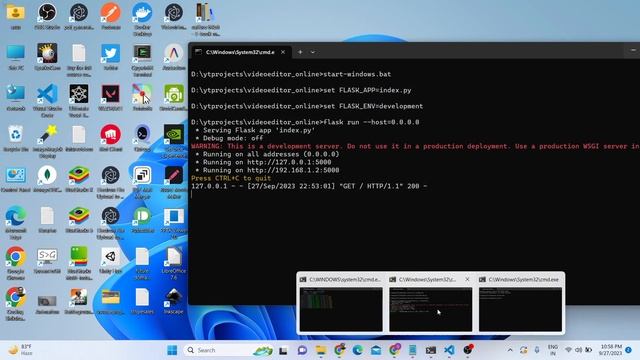Image resolution: width=640 pixels, height=360 pixels.
Task: Open the Postman desktop shortcut
Action: tap(111, 16)
